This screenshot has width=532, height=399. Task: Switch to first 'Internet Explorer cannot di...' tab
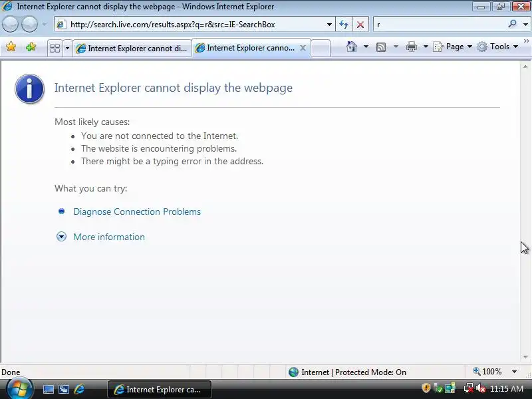coord(132,49)
